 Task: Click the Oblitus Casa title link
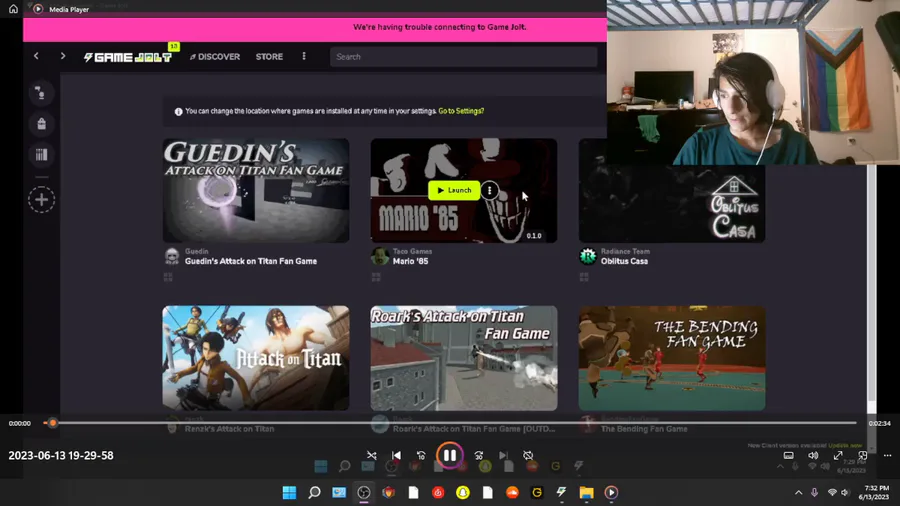tap(624, 261)
